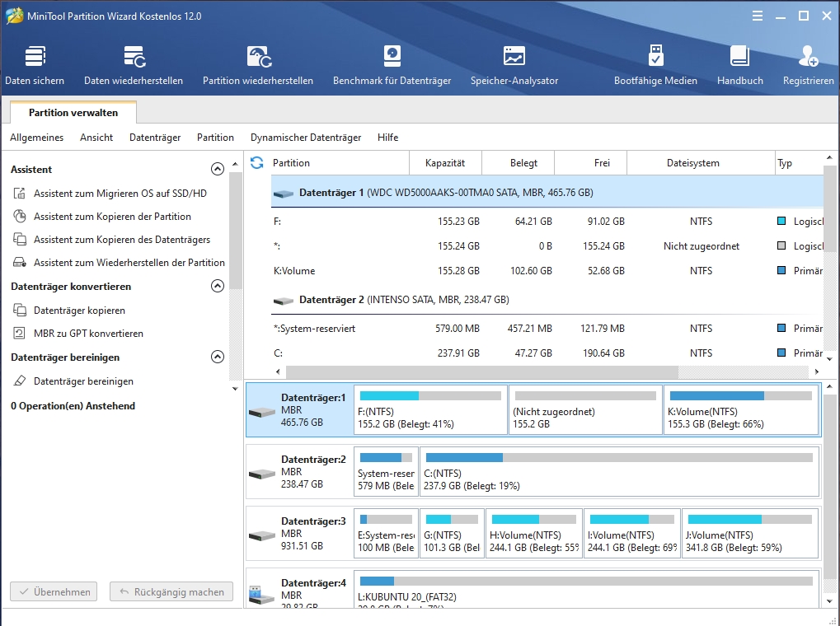The image size is (840, 626).
Task: Open the hamburger menu in title bar
Action: 758,16
